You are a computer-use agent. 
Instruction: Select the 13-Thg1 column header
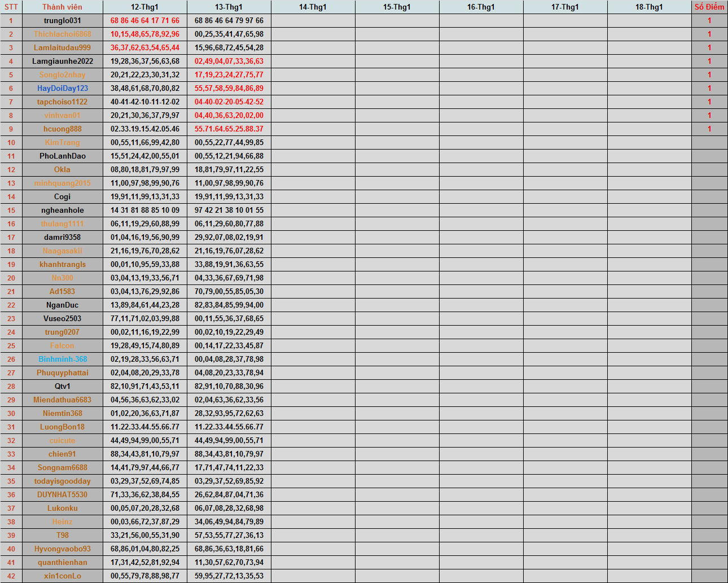coord(229,7)
